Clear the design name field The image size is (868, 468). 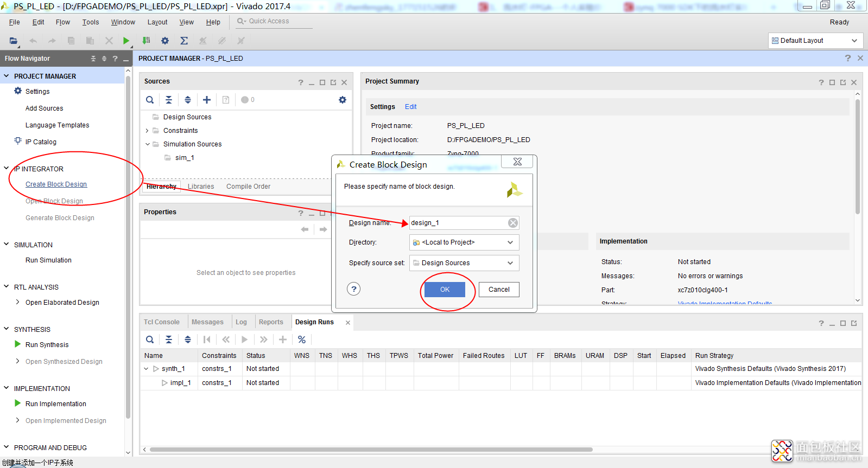coord(513,223)
